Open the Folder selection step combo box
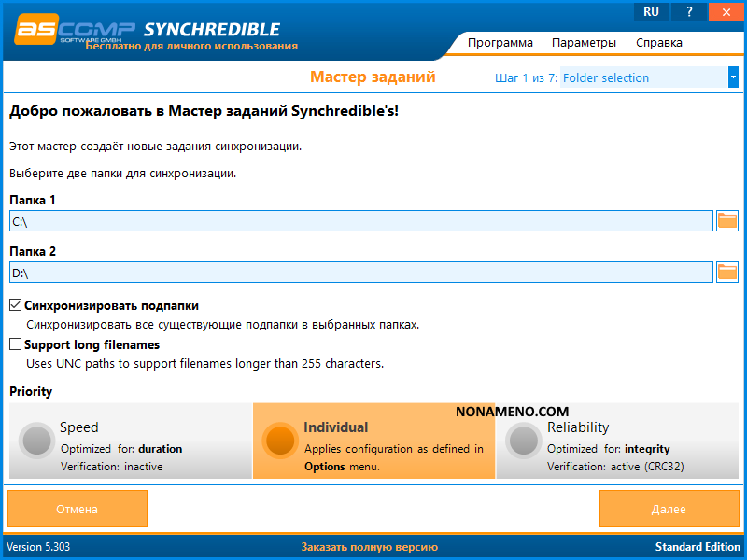Image resolution: width=747 pixels, height=560 pixels. tap(643, 77)
